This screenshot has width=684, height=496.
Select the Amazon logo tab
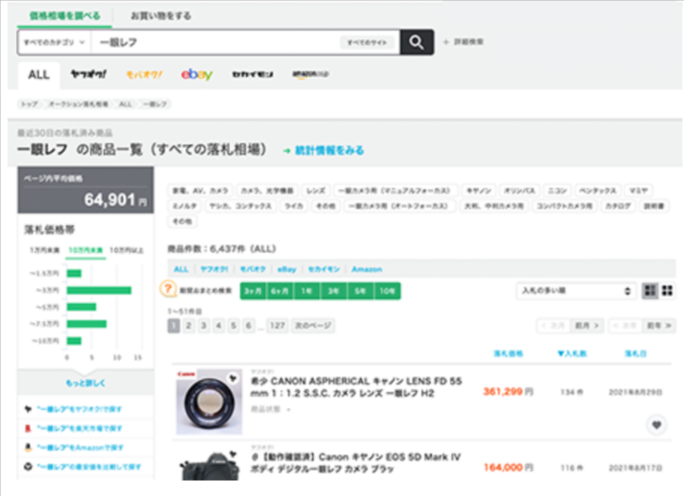[x=307, y=74]
